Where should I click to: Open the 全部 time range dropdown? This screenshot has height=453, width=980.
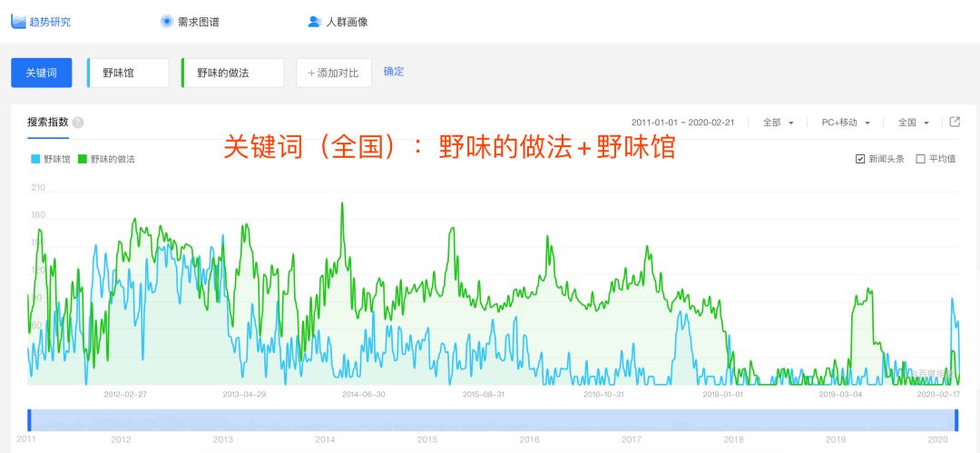(779, 123)
